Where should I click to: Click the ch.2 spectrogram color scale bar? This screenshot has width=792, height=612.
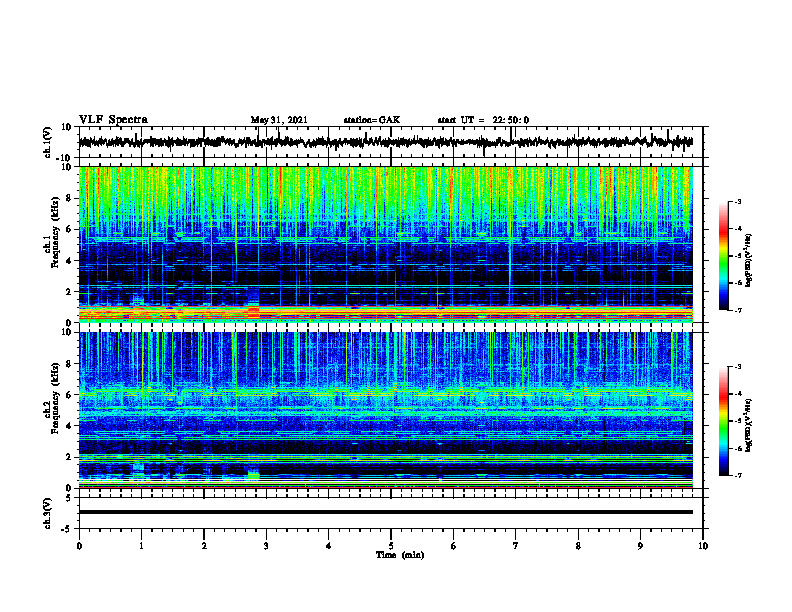tap(724, 421)
